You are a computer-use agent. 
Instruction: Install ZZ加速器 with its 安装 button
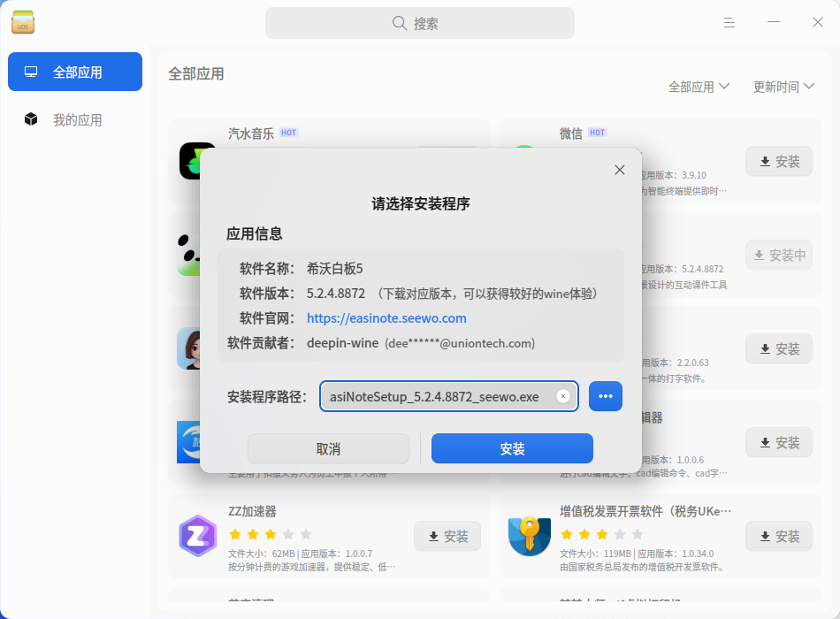(x=447, y=536)
